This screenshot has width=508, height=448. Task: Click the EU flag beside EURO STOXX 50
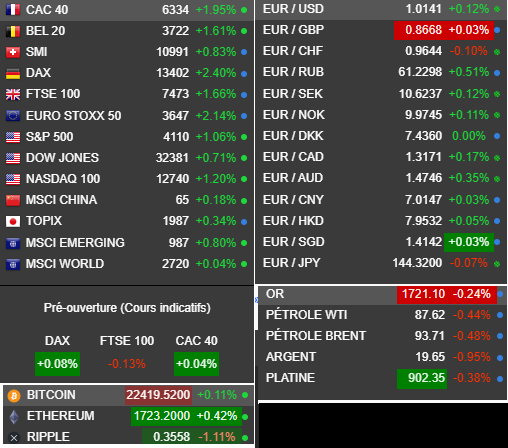(x=13, y=116)
